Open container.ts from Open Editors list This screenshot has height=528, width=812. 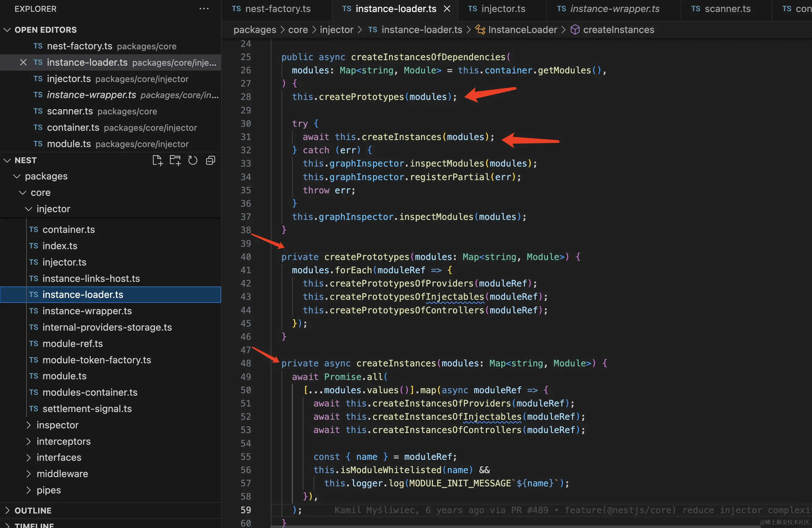point(111,128)
